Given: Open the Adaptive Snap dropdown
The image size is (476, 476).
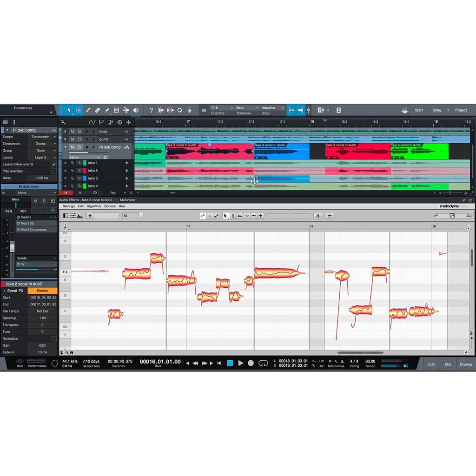Looking at the screenshot, I should click(272, 108).
